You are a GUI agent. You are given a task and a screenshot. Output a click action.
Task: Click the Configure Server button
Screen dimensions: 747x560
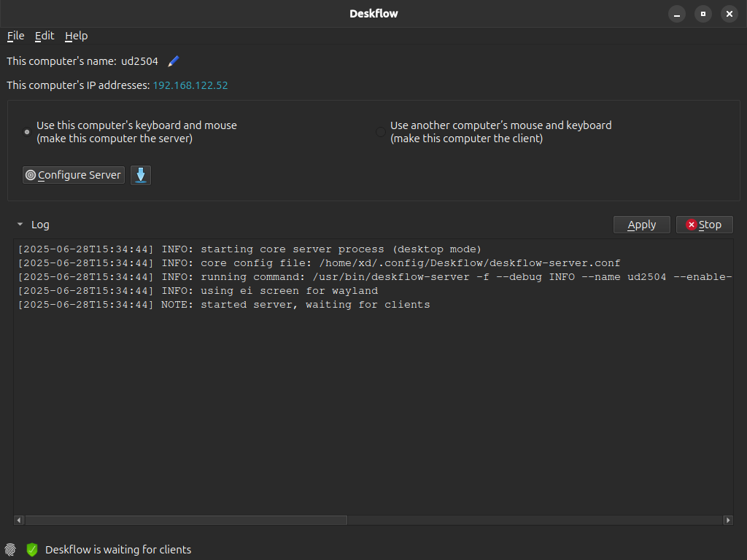(x=74, y=175)
